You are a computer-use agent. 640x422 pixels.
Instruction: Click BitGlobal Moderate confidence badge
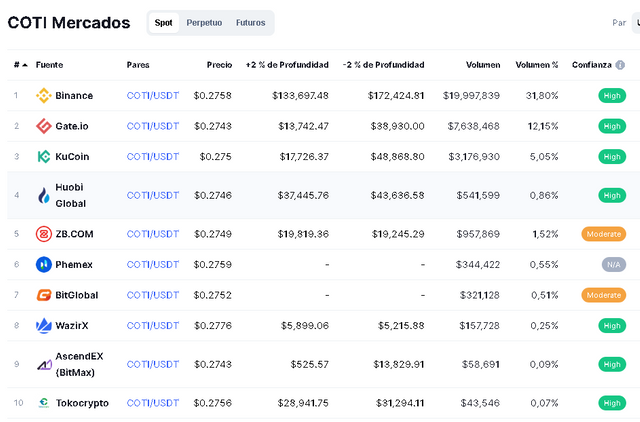coord(604,295)
